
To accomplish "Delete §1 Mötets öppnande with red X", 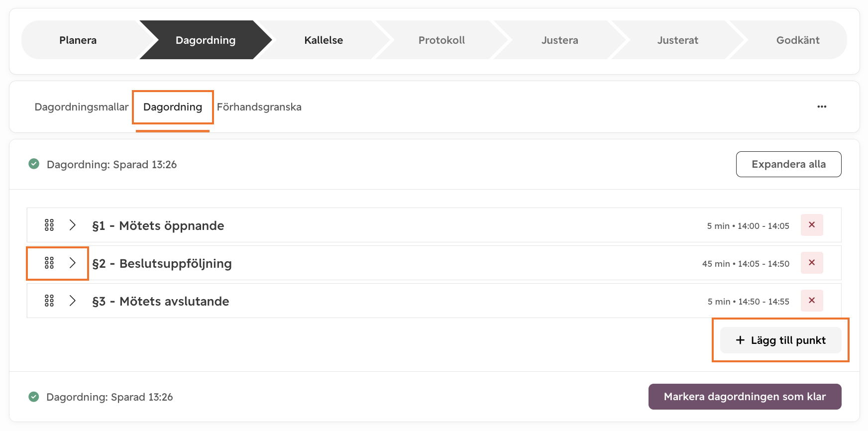I will pyautogui.click(x=811, y=225).
